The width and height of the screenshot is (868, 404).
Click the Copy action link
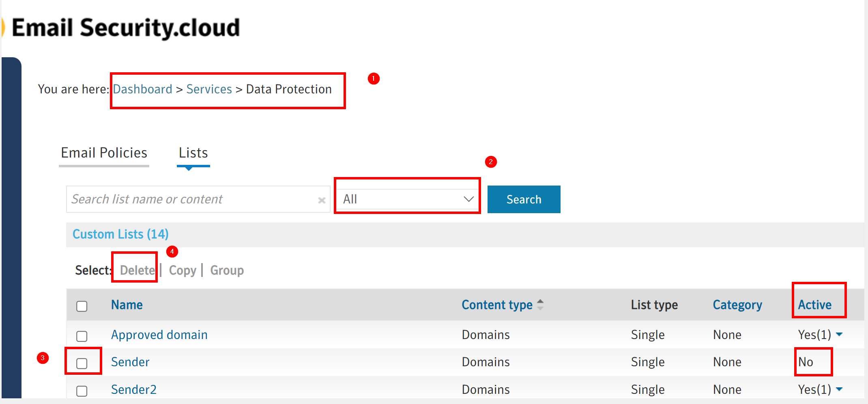[x=183, y=270]
